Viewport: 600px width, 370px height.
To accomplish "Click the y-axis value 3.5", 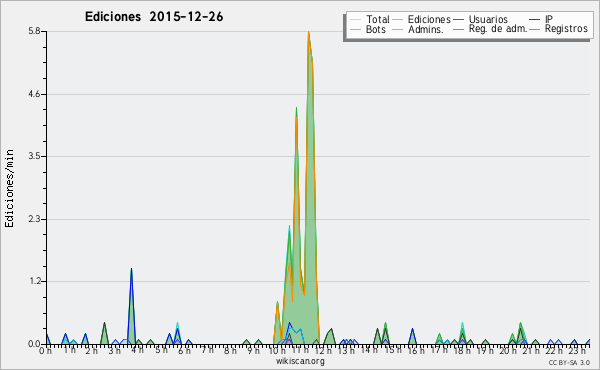I will tap(34, 156).
